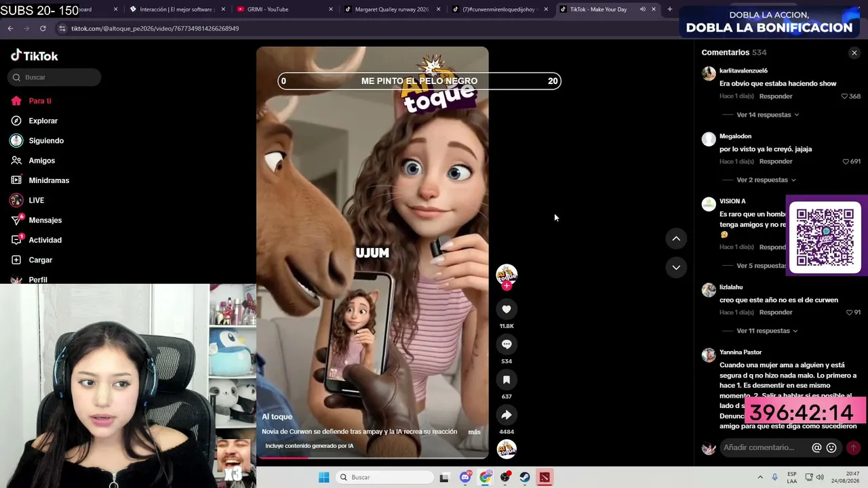Like lizlalahu's comment
This screenshot has width=868, height=488.
(x=848, y=312)
